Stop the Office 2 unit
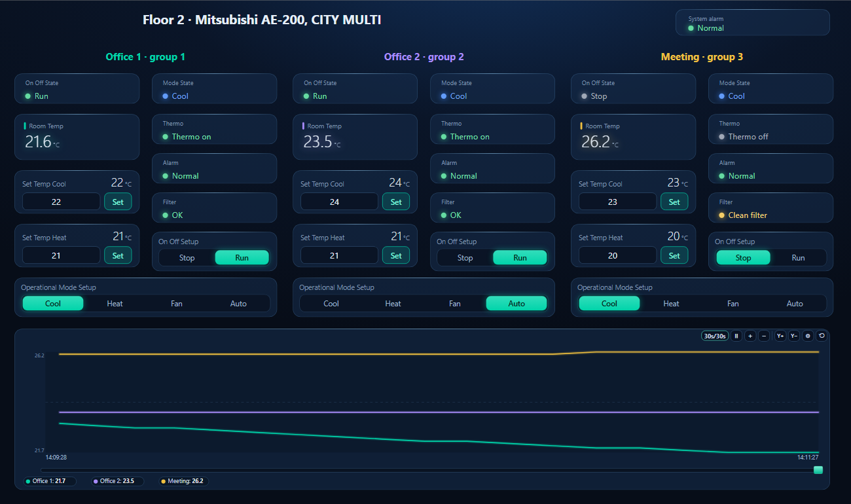This screenshot has height=504, width=851. pyautogui.click(x=465, y=257)
